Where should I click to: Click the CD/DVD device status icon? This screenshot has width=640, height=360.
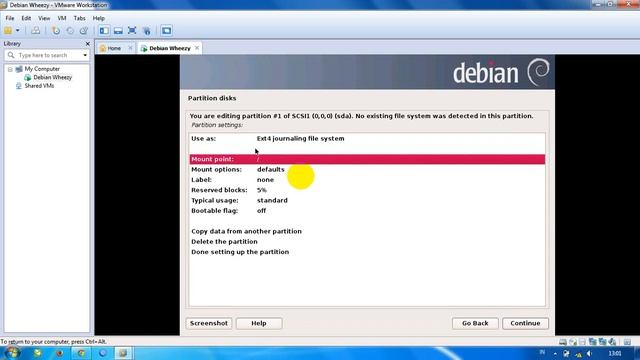573,342
